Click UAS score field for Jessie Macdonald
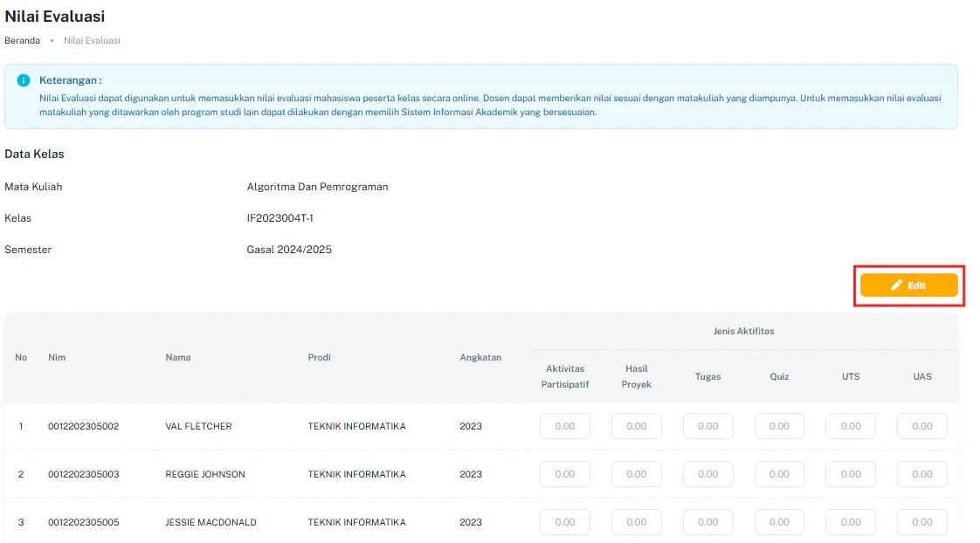980x543 pixels. [922, 522]
